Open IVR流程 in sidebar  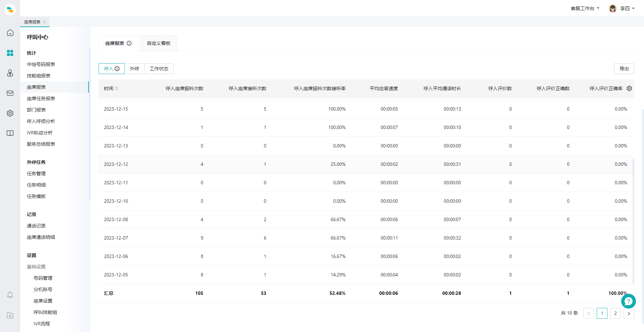click(42, 324)
